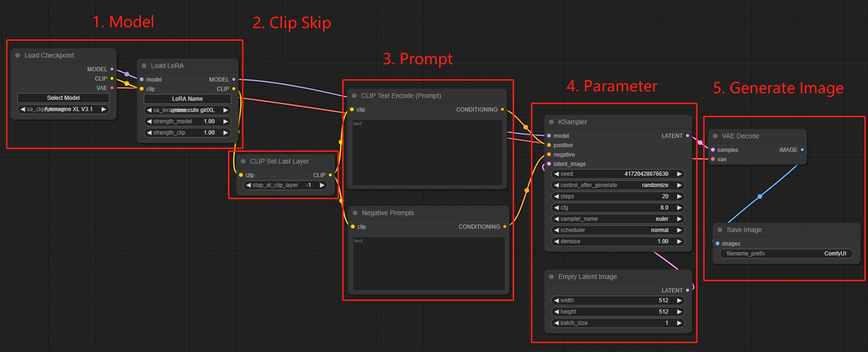The width and height of the screenshot is (868, 352).
Task: Click the IMAGE output port on VAE Decode
Action: (x=802, y=150)
